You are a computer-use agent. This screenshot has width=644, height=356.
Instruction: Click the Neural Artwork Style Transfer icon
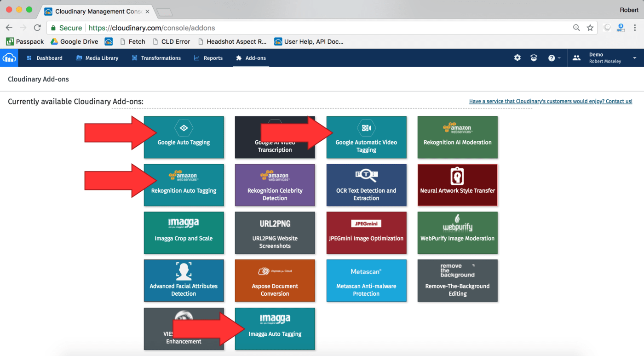click(457, 176)
